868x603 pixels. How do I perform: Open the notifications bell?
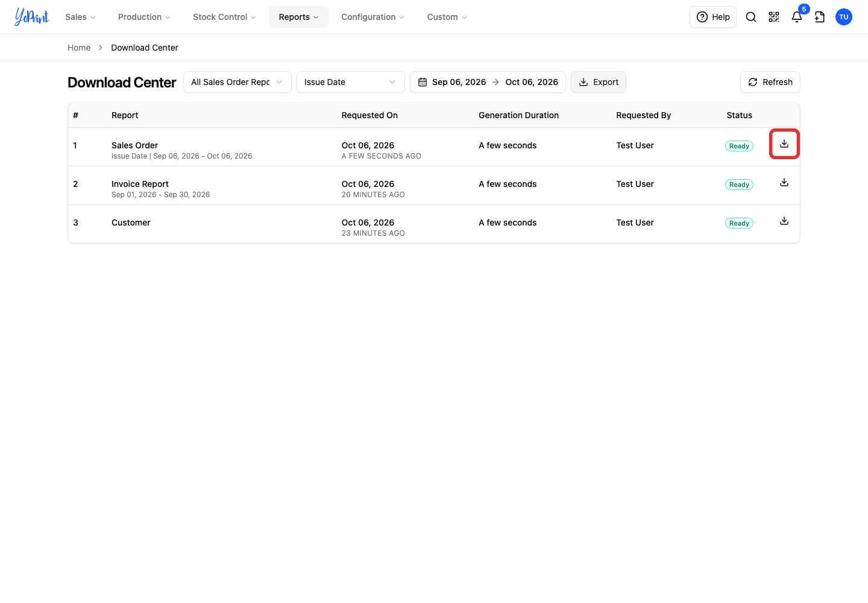point(797,17)
